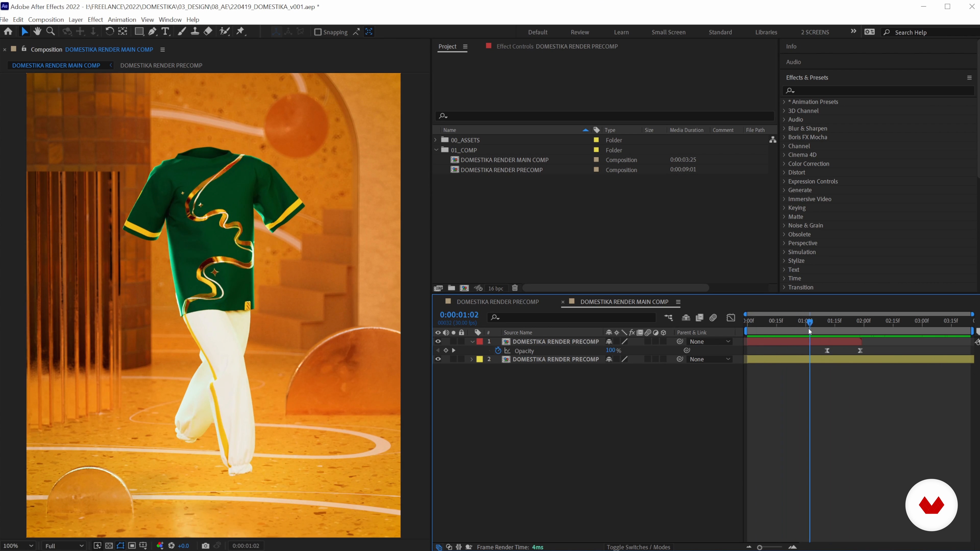Hide layer 1 using its eye toggle

(438, 342)
